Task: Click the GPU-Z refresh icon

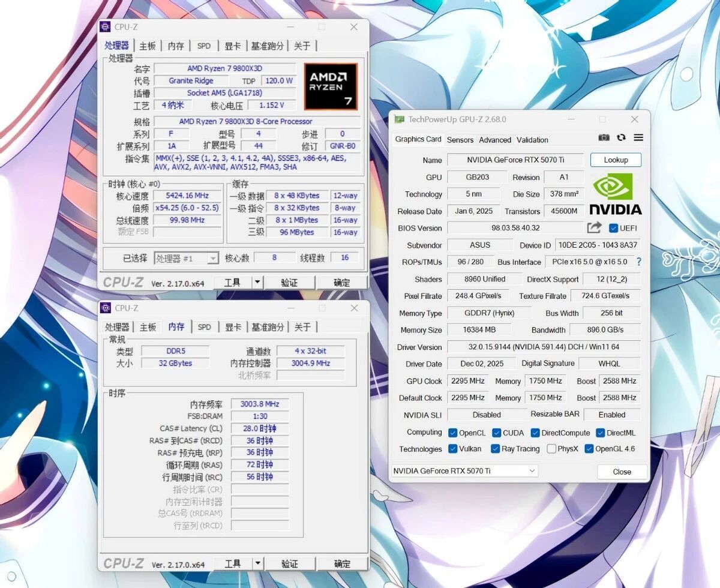Action: 621,137
